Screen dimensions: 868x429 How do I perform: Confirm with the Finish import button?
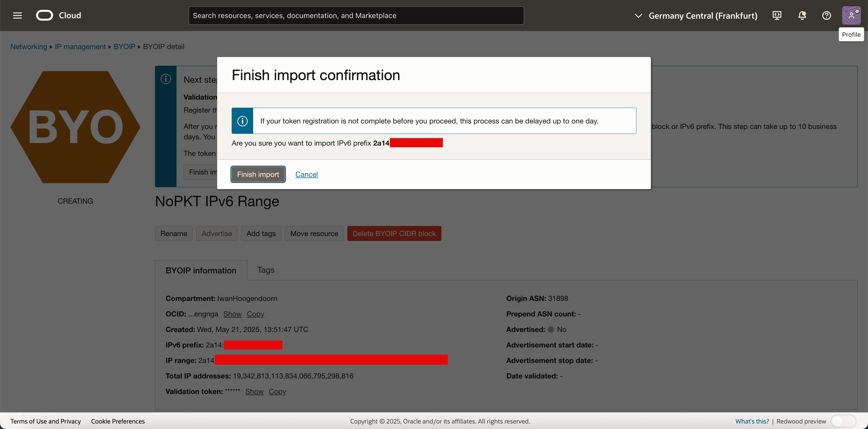point(258,174)
